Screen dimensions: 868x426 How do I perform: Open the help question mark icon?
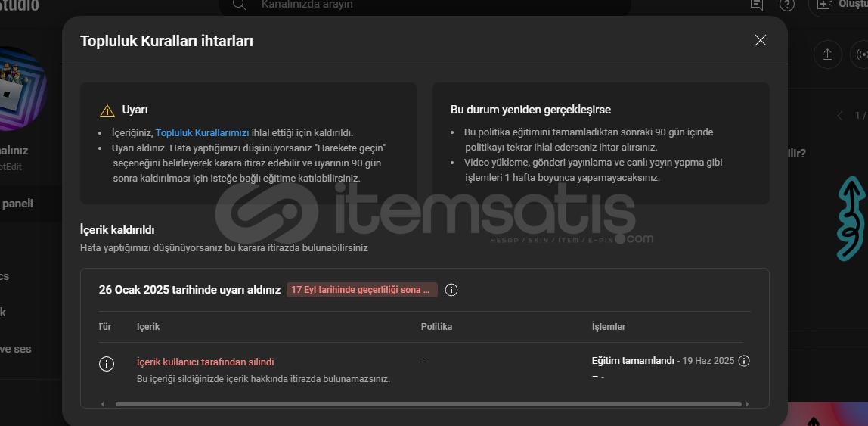[x=786, y=5]
